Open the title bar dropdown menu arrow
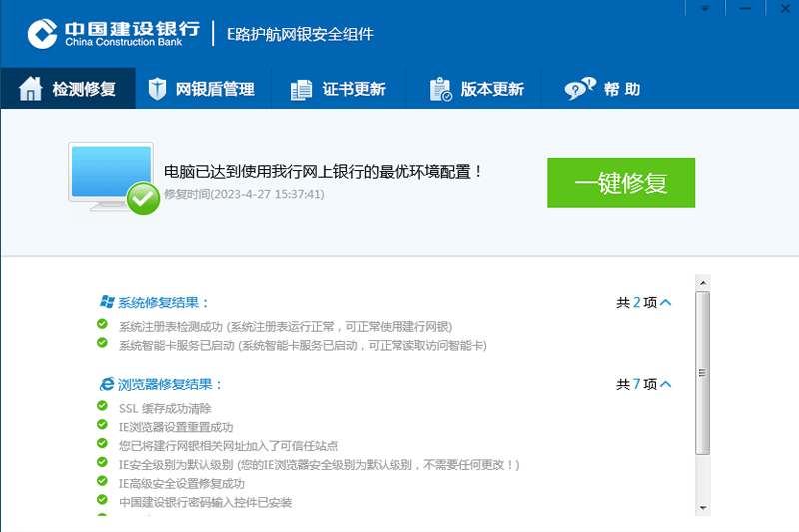The width and height of the screenshot is (799, 532). pyautogui.click(x=705, y=9)
